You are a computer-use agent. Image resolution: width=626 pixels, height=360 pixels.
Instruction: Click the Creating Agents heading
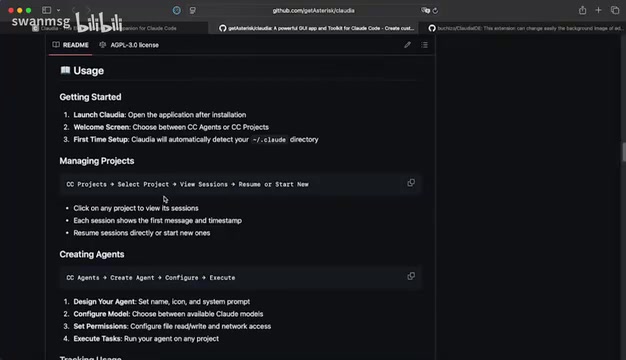[x=92, y=254]
